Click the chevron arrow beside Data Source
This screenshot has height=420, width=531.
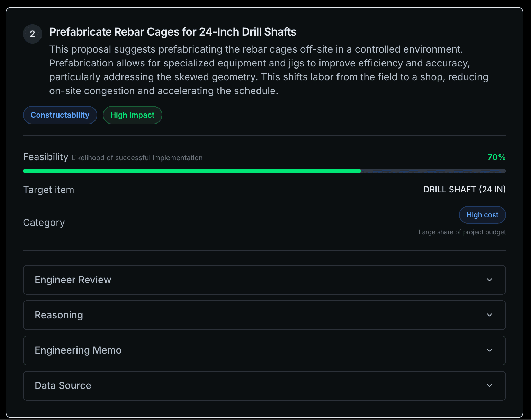point(489,385)
